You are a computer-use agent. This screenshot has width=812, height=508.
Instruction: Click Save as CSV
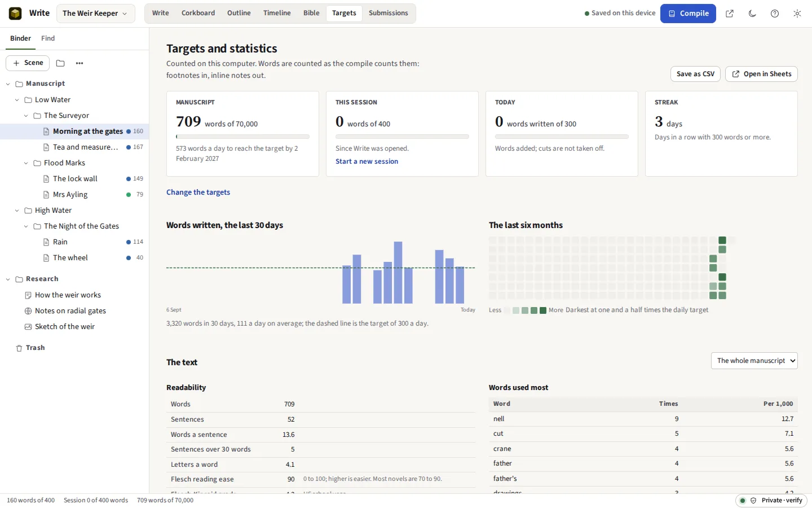pyautogui.click(x=695, y=74)
